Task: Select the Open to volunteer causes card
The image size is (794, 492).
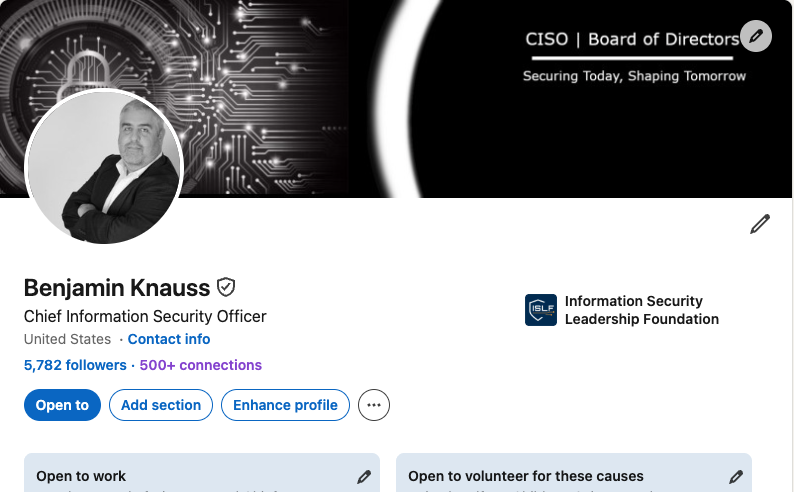Action: [525, 477]
